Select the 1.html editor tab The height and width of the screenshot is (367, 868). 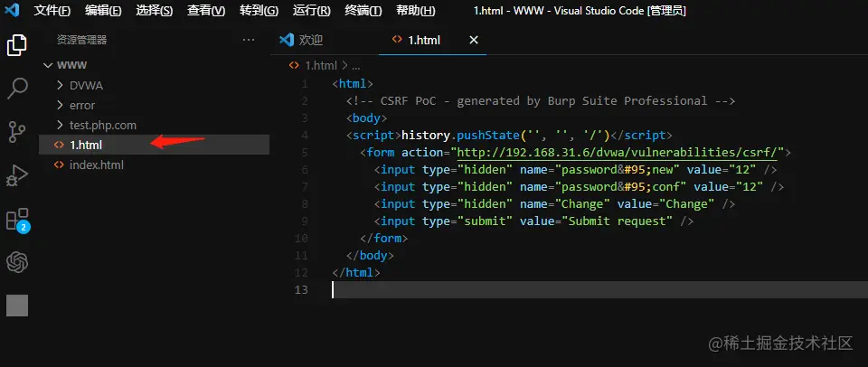(432, 40)
